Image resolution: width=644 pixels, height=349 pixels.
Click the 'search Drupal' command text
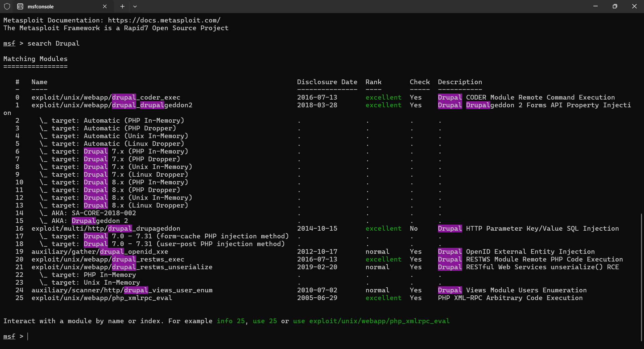(x=54, y=44)
